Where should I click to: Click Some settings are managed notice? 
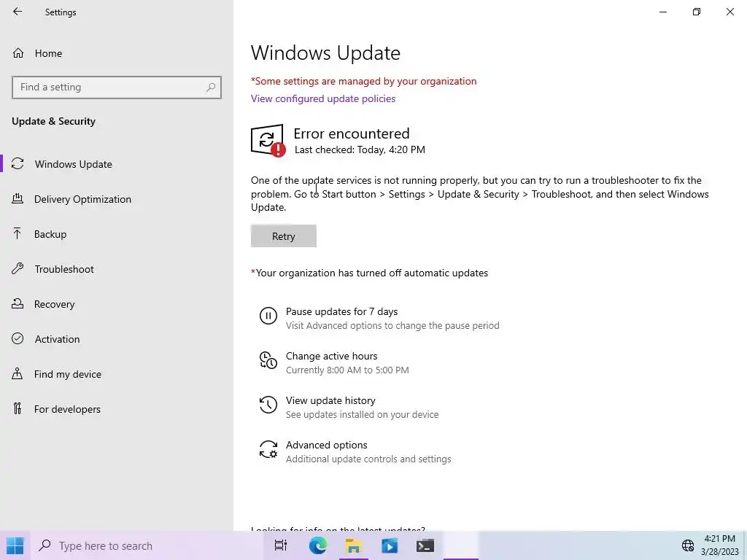(x=363, y=81)
